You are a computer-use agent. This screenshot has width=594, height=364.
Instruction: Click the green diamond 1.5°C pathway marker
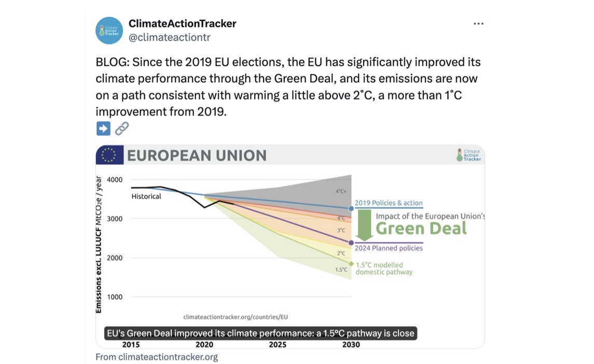point(351,264)
